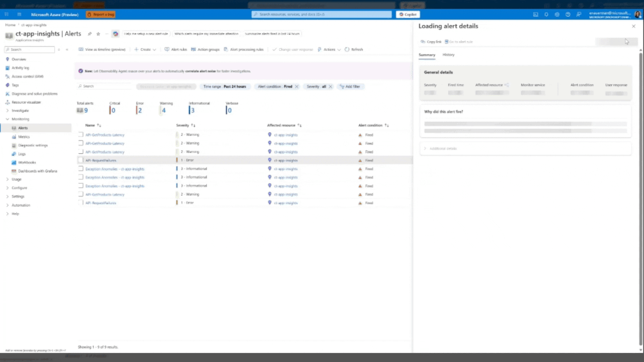Collapse the Monitoring section

[7, 119]
